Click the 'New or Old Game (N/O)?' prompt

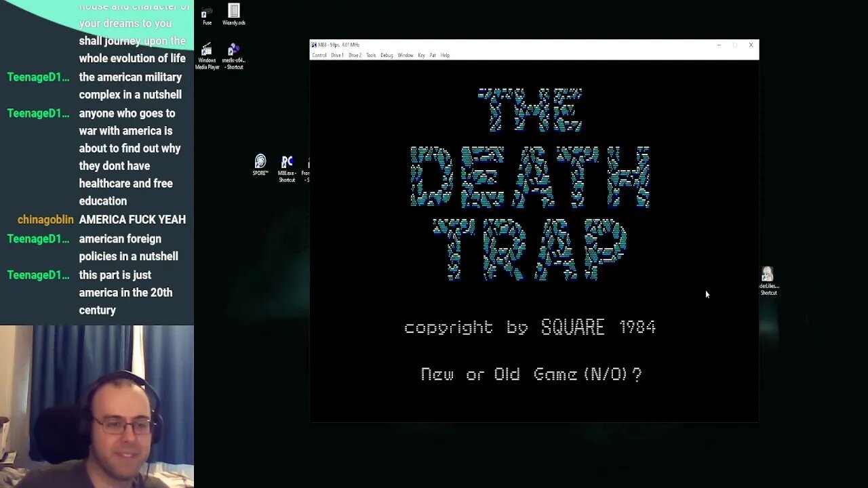click(x=531, y=374)
